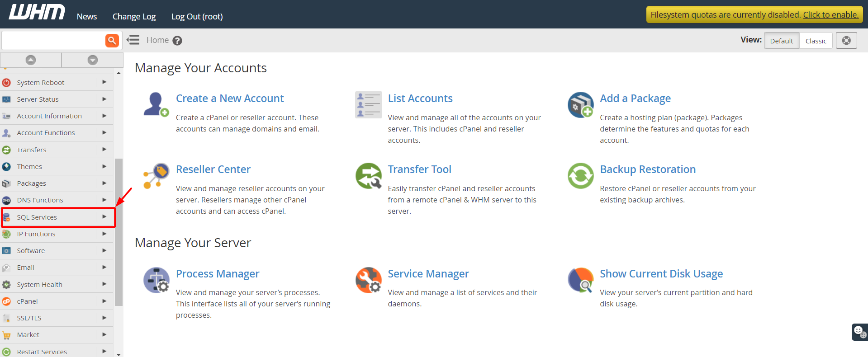The image size is (868, 357).
Task: Open the support lifesaver icon button
Action: [846, 41]
